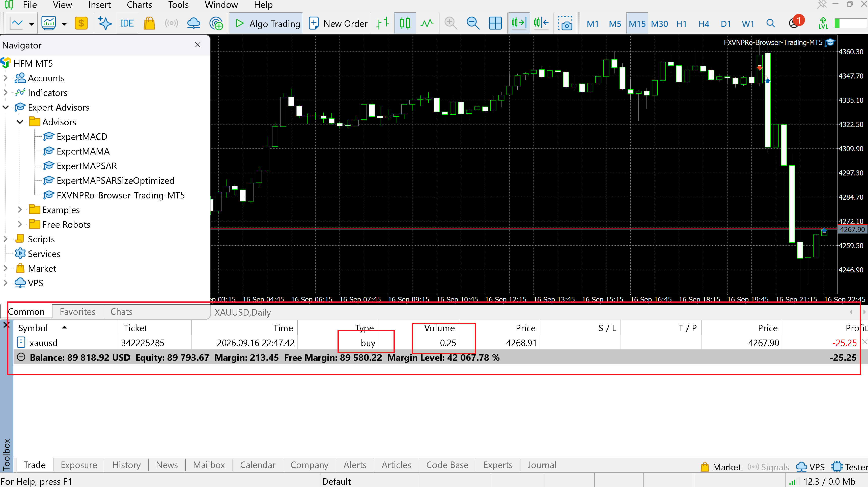Screen dimensions: 868x487
Task: Switch chart to candlestick mode
Action: coord(405,24)
